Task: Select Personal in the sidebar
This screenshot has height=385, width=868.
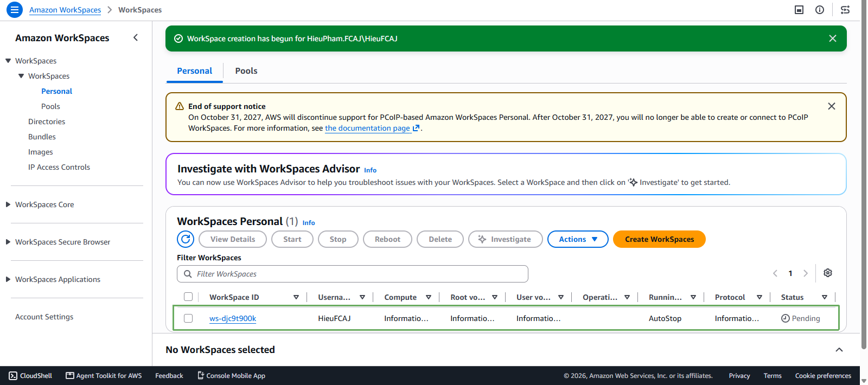Action: pyautogui.click(x=56, y=91)
